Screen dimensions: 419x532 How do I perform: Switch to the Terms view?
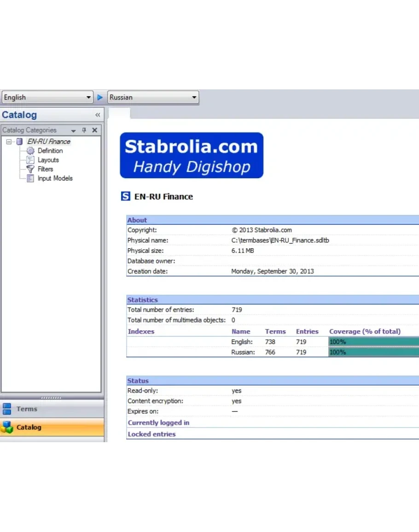(27, 409)
